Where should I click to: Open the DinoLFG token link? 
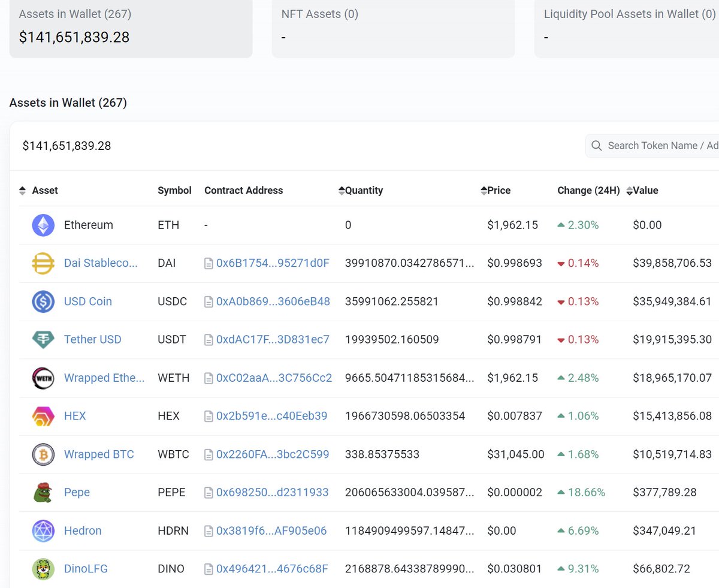(x=86, y=569)
